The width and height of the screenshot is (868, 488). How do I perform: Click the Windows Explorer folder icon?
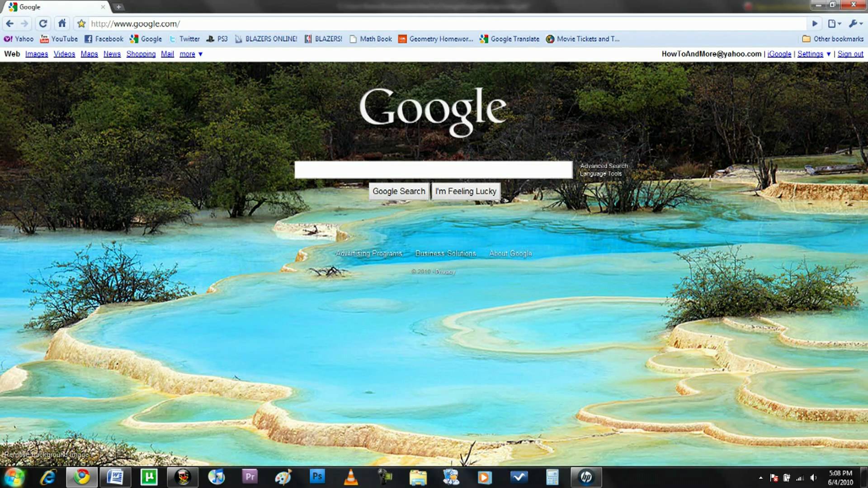coord(417,477)
